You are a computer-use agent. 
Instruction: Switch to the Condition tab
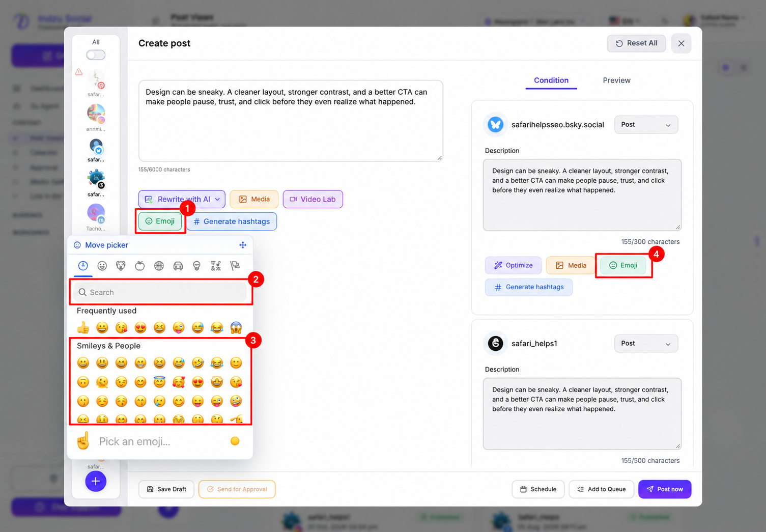[551, 80]
